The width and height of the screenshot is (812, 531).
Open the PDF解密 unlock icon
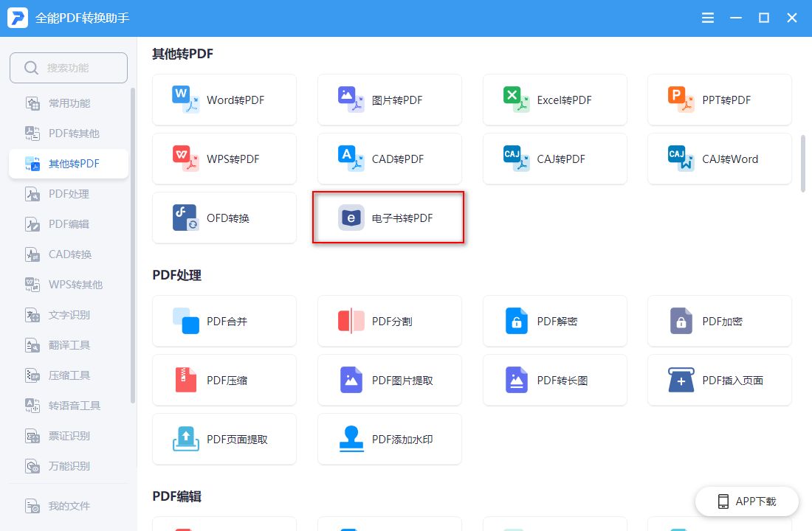516,321
